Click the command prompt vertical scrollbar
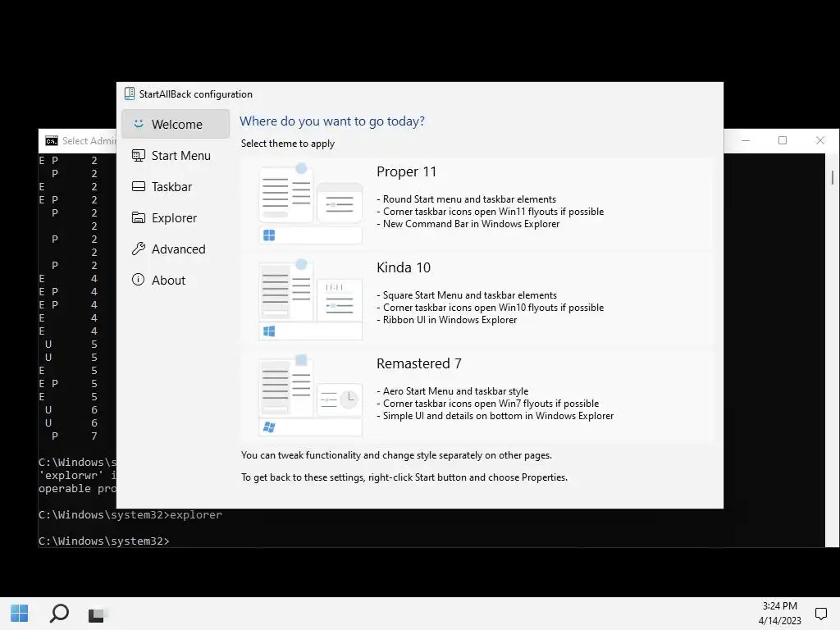The image size is (840, 630). 832,350
